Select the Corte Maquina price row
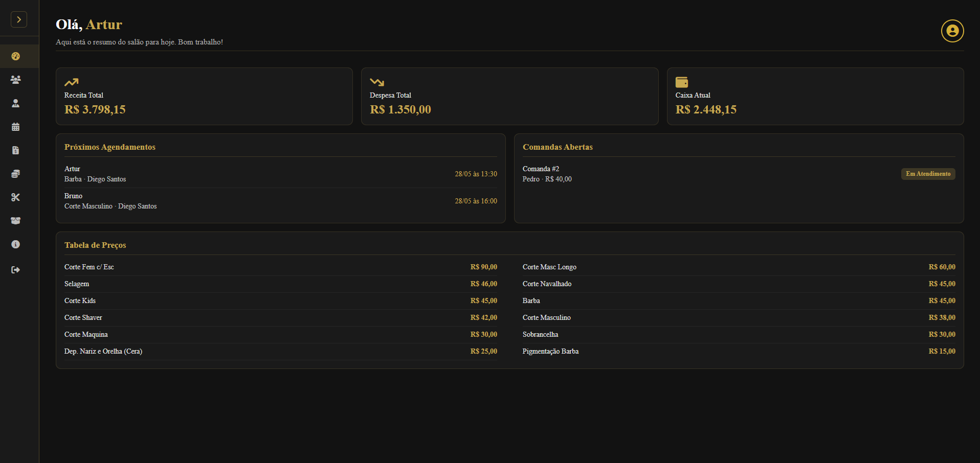 tap(281, 334)
